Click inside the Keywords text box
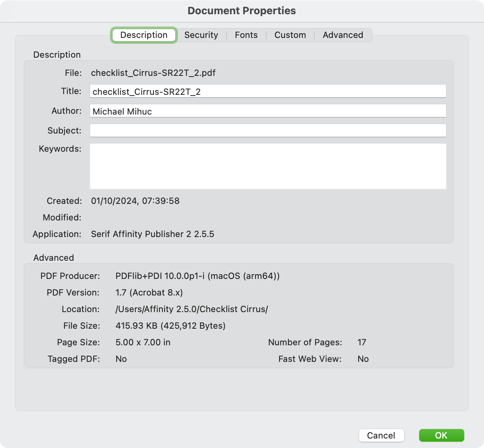 pos(268,166)
